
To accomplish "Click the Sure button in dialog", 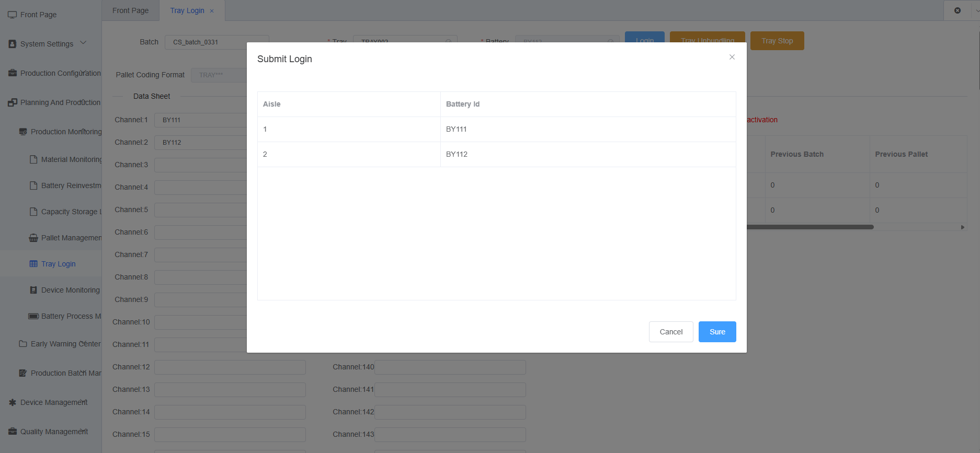I will 717,332.
